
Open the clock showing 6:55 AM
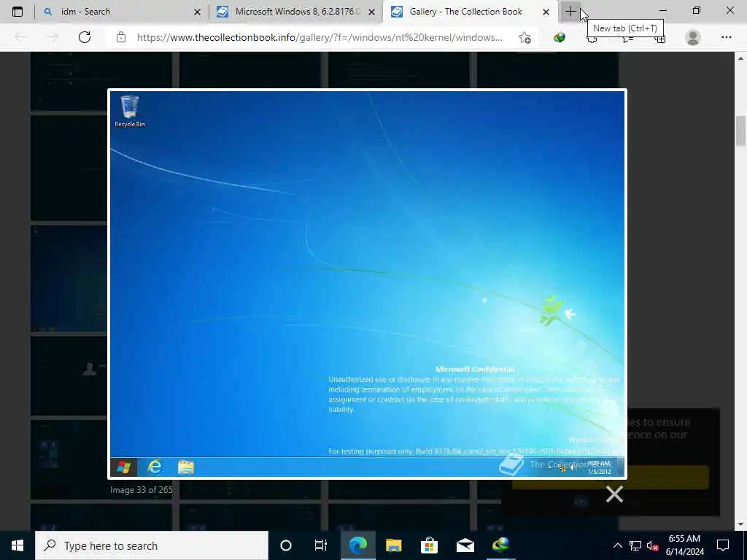click(x=684, y=545)
